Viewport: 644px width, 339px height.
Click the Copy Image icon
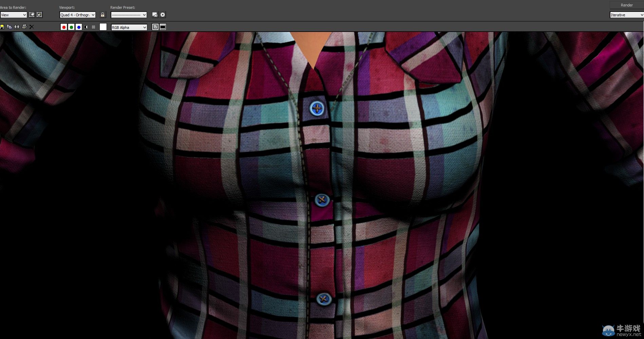tap(9, 27)
